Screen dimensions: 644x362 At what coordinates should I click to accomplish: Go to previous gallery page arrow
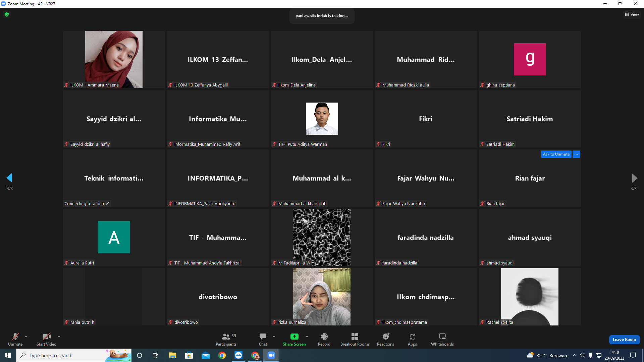click(9, 178)
